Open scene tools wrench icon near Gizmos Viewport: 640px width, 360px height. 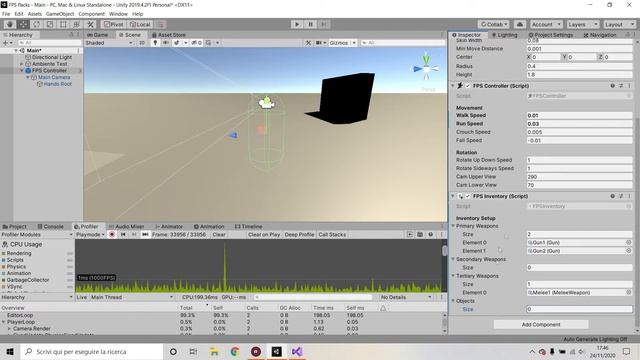pyautogui.click(x=308, y=43)
